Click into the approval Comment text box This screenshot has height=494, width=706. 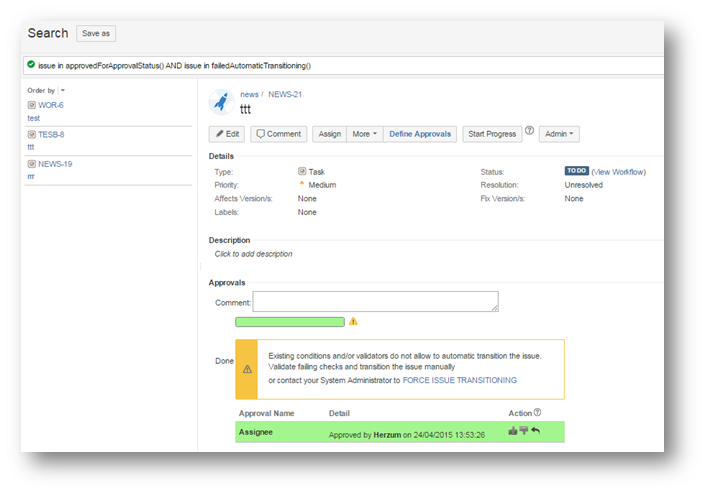(x=375, y=302)
